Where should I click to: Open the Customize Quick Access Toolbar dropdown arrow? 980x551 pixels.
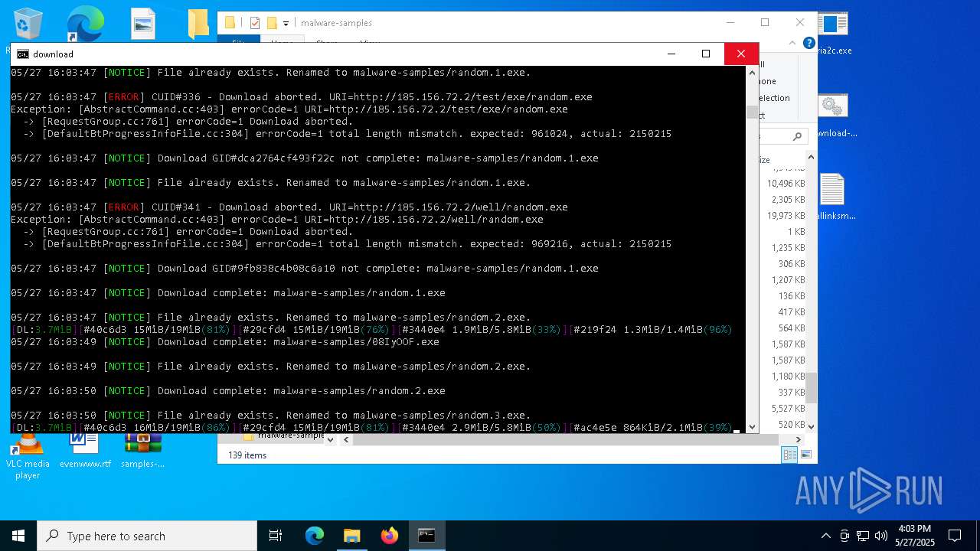click(x=286, y=24)
